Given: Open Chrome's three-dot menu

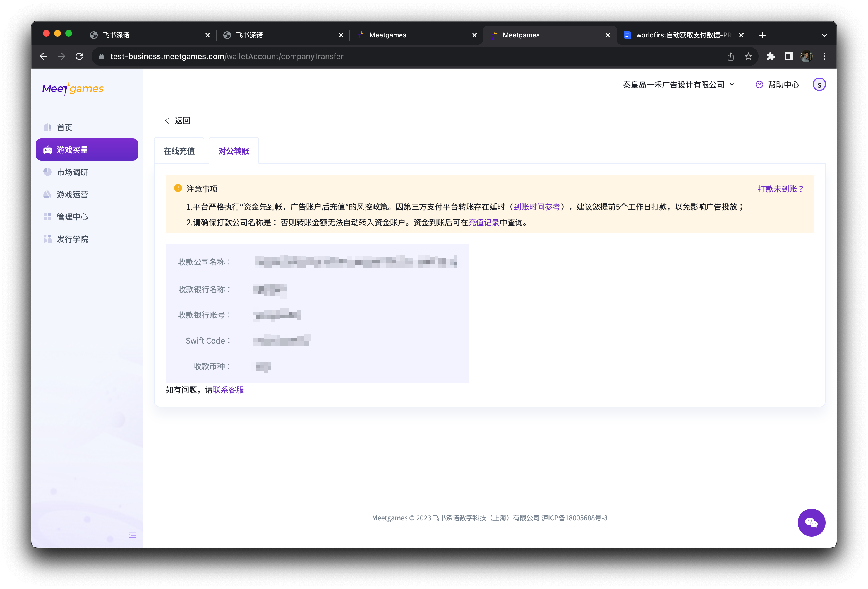Looking at the screenshot, I should pyautogui.click(x=824, y=56).
